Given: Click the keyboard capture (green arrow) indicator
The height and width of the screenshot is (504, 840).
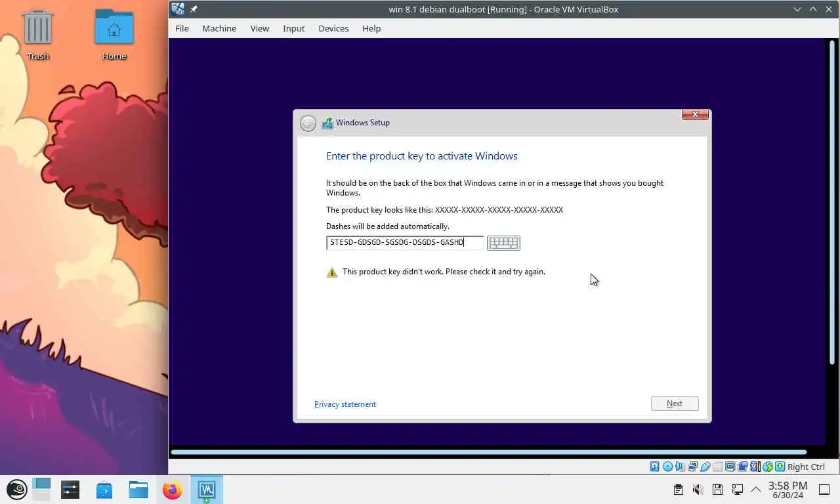Looking at the screenshot, I should point(780,467).
